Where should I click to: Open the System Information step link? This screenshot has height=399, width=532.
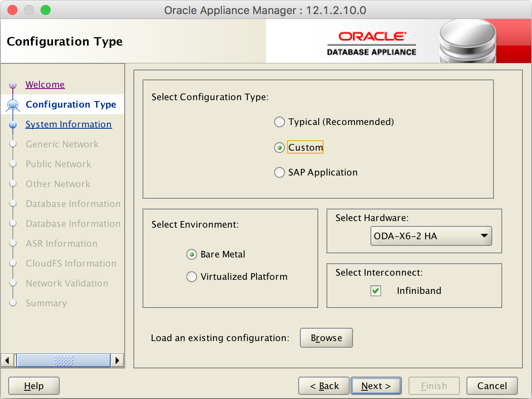(x=69, y=124)
